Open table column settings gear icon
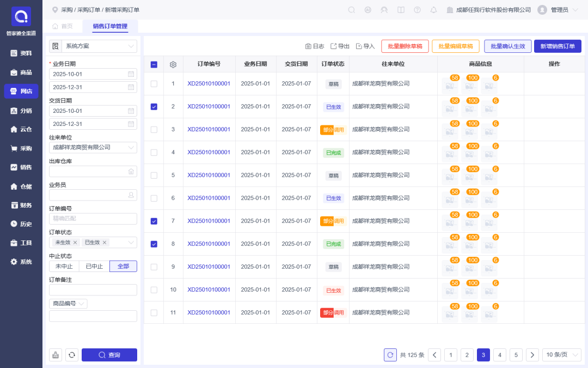This screenshot has height=368, width=588. 173,64
